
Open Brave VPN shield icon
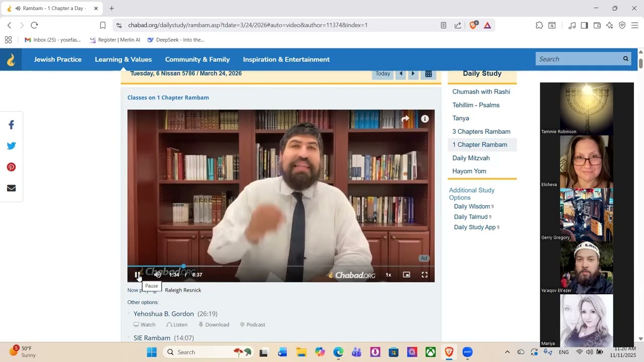[x=622, y=25]
